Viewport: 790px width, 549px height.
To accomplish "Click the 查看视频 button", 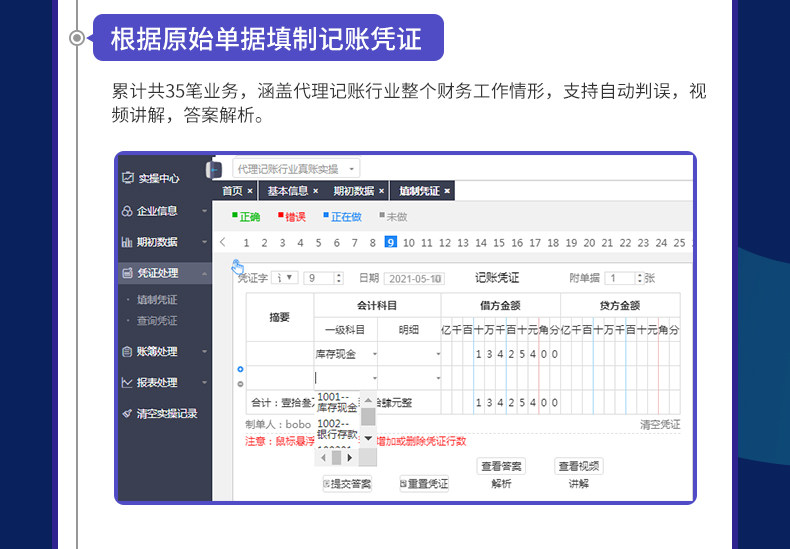I will tap(578, 466).
